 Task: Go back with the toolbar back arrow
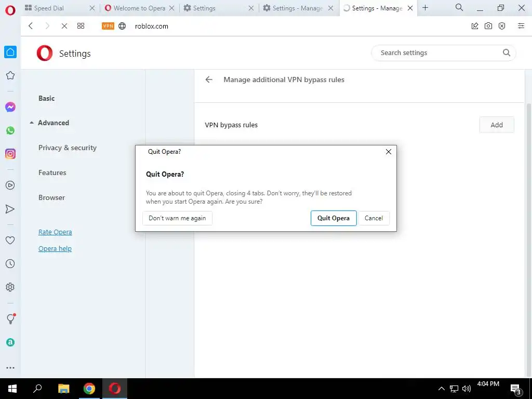point(31,26)
